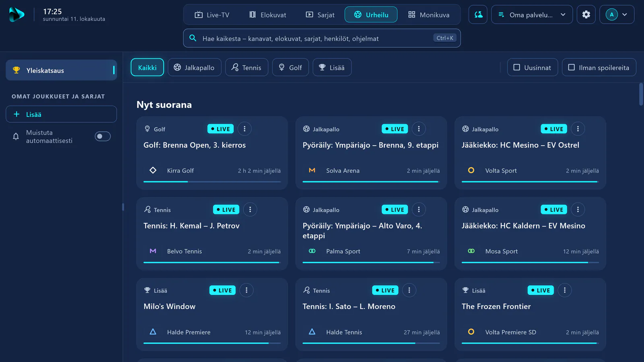
Task: Click the progress bar on Tennis: I. Sato card
Action: pos(371,343)
